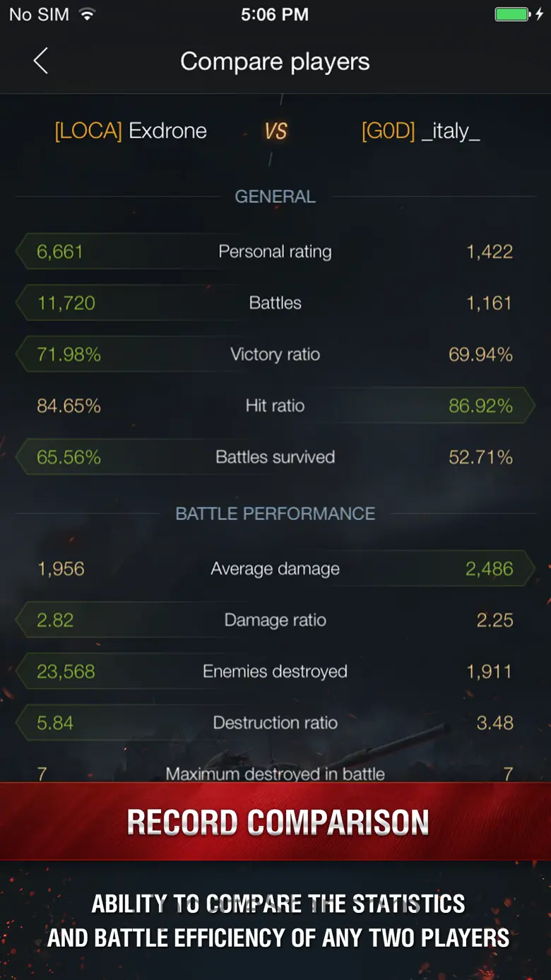
Task: Tap the back arrow icon
Action: (41, 61)
